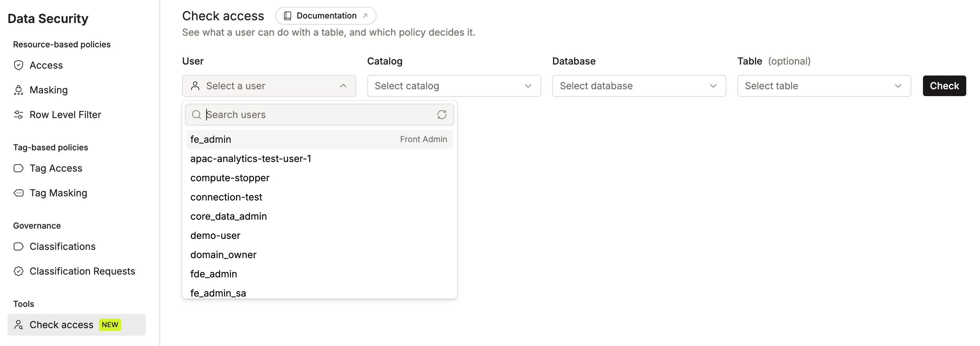Click the Tag Access tag icon
980x346 pixels.
coord(18,168)
